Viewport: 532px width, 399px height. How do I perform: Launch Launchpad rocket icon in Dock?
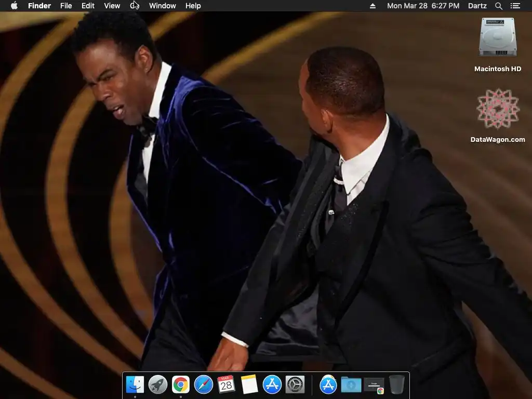click(x=158, y=385)
